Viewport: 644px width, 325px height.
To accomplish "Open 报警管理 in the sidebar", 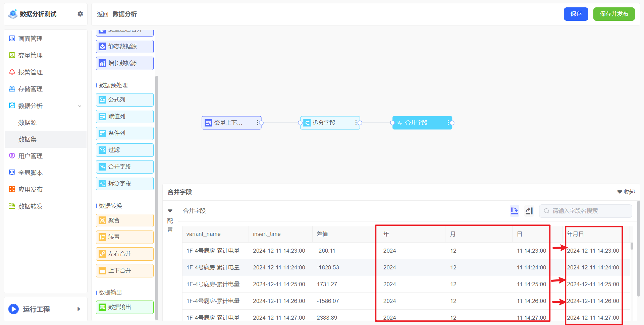I will coord(30,72).
